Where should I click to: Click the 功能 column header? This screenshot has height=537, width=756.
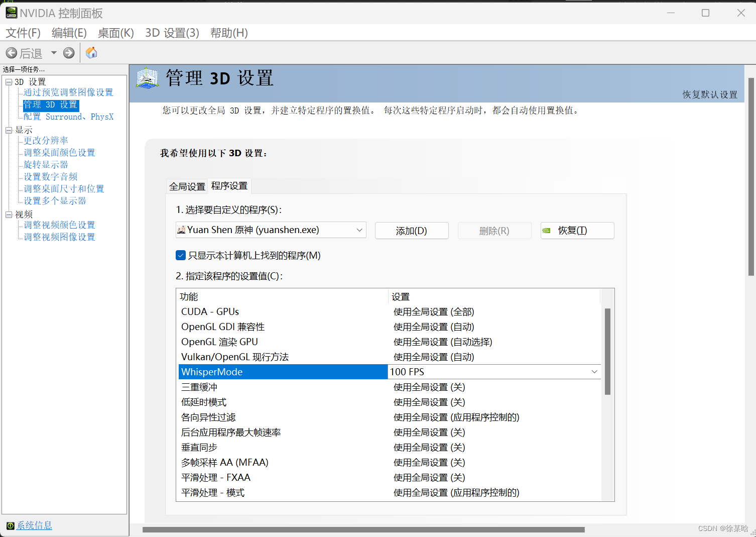pyautogui.click(x=283, y=296)
